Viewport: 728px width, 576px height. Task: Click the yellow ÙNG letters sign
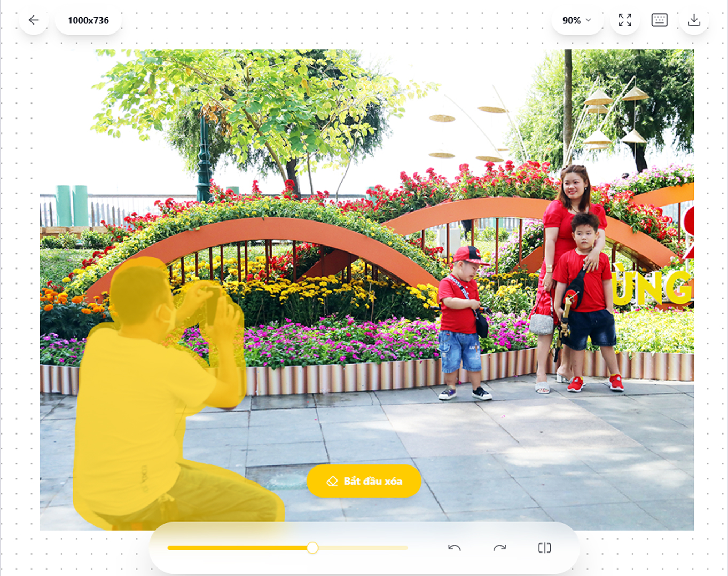point(652,287)
